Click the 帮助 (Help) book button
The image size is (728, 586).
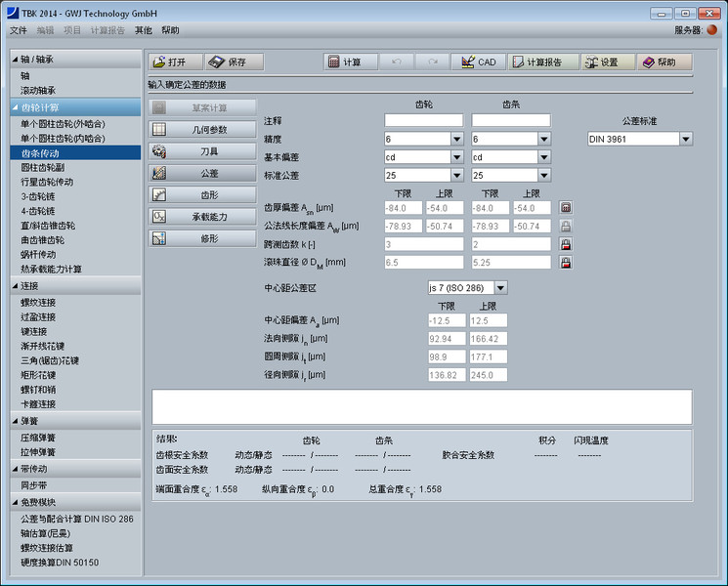click(664, 62)
